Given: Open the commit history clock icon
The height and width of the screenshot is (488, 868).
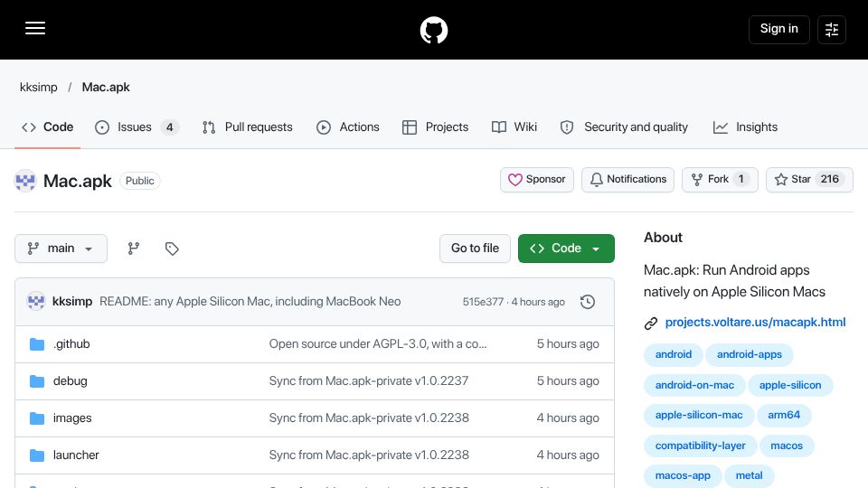Looking at the screenshot, I should pyautogui.click(x=588, y=302).
